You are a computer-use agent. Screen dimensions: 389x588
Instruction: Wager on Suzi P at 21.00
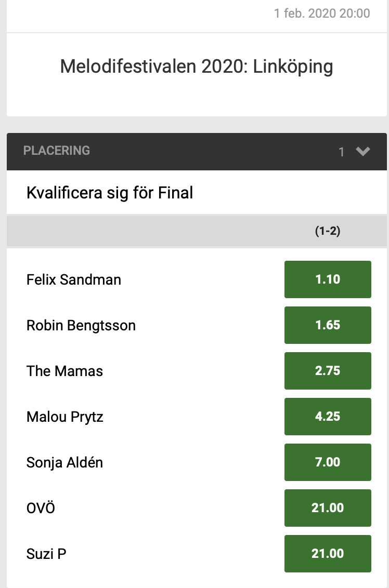[x=327, y=553]
